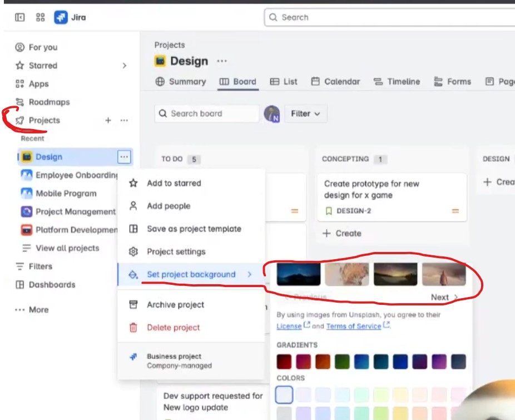
Task: Select the dark blue mountain background thumbnail
Action: (x=299, y=274)
